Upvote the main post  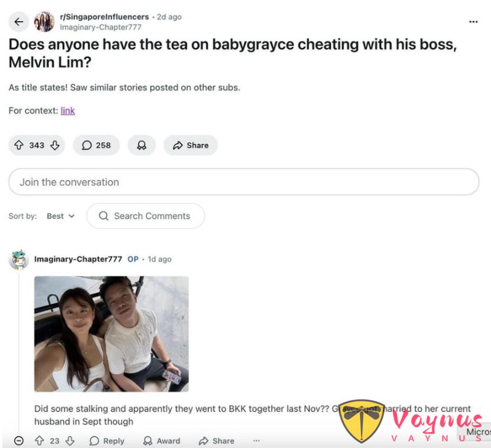(x=19, y=145)
